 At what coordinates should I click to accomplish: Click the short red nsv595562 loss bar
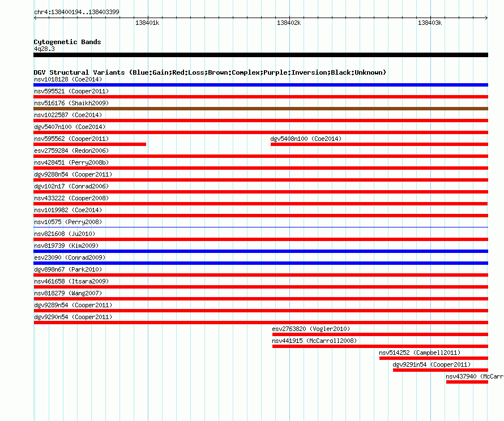coord(89,144)
